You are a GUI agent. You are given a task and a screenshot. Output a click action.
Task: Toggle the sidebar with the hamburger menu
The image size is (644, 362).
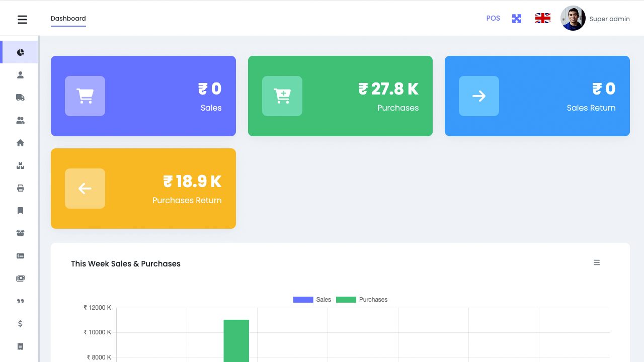[x=22, y=19]
